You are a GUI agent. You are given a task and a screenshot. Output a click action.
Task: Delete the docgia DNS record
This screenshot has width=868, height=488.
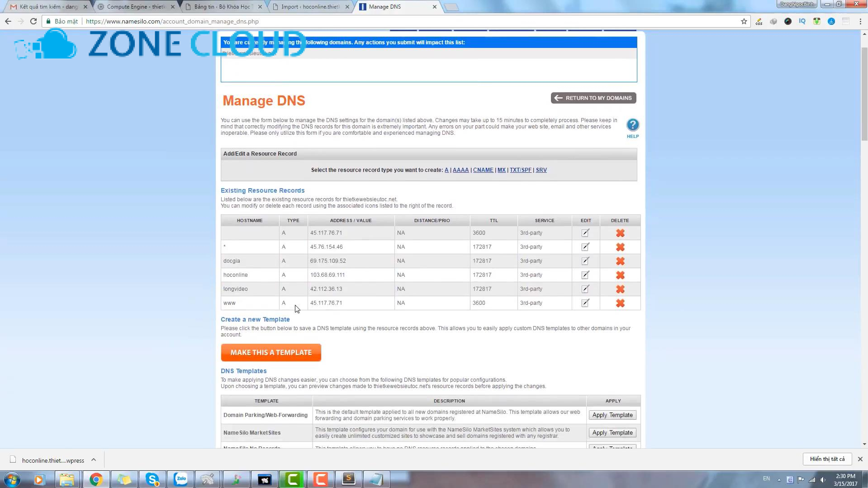tap(620, 261)
